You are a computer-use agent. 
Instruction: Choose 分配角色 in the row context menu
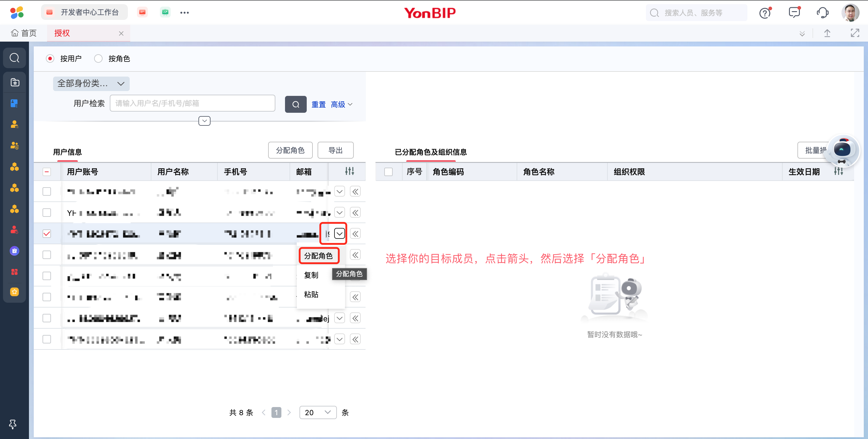318,256
